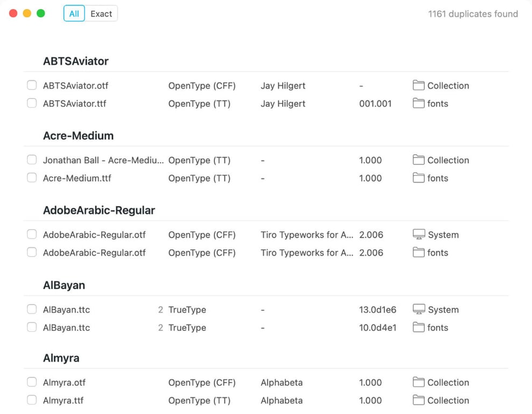Click the System monitor icon for AdobeArabic-Regular.otf

click(x=419, y=234)
